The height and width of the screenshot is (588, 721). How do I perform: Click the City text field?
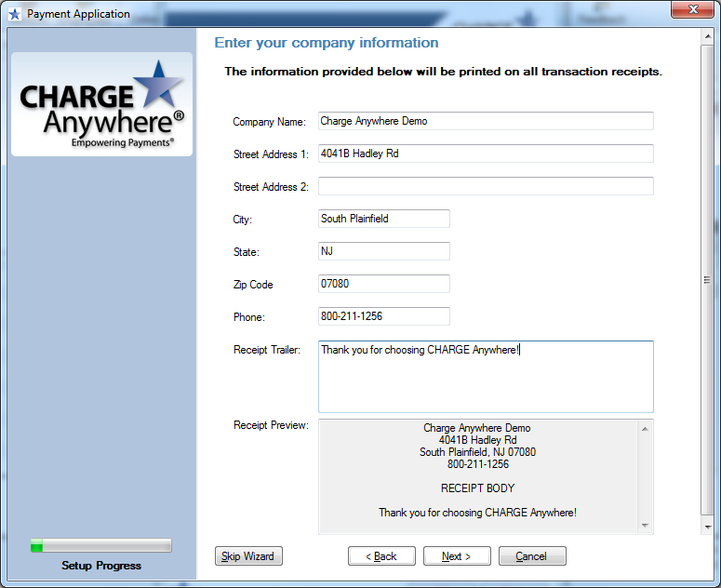point(383,219)
